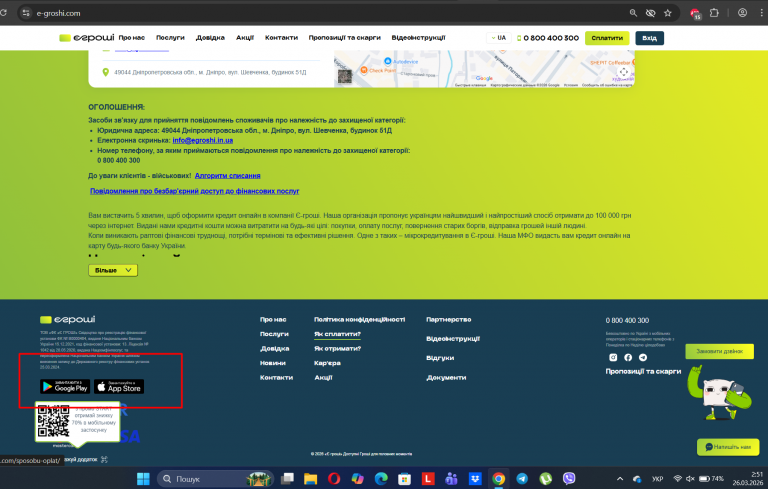Click the Вхід login button

tap(649, 38)
